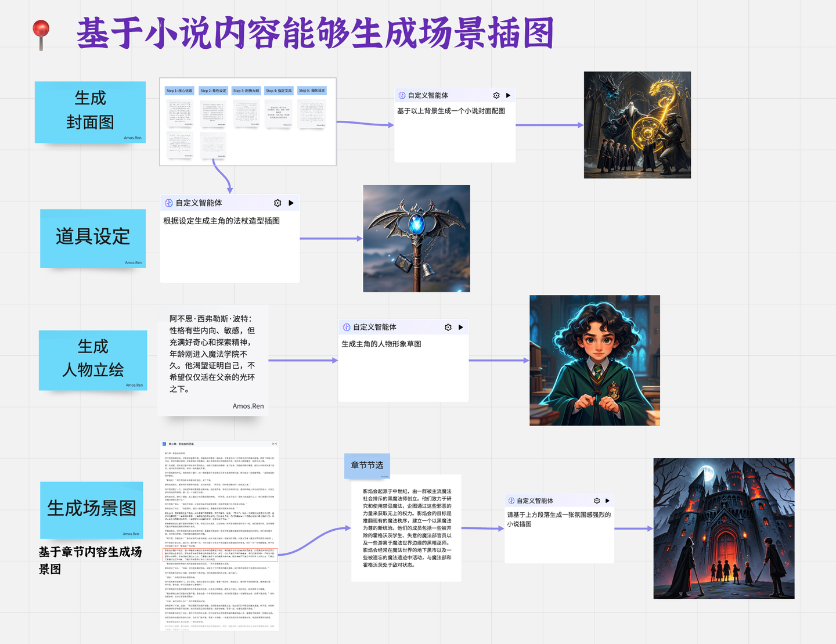Select the Step 2: 角色设定 label
The height and width of the screenshot is (644, 836).
[x=213, y=91]
